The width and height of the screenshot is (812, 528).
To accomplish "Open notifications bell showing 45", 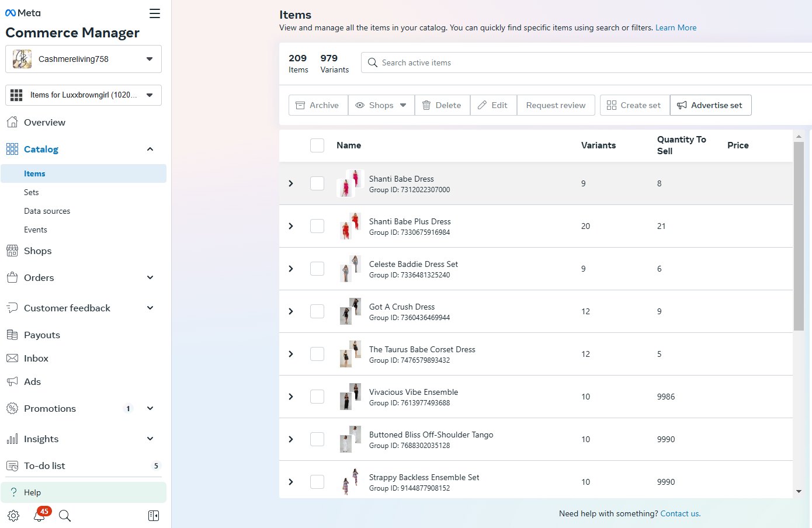I will click(x=40, y=515).
